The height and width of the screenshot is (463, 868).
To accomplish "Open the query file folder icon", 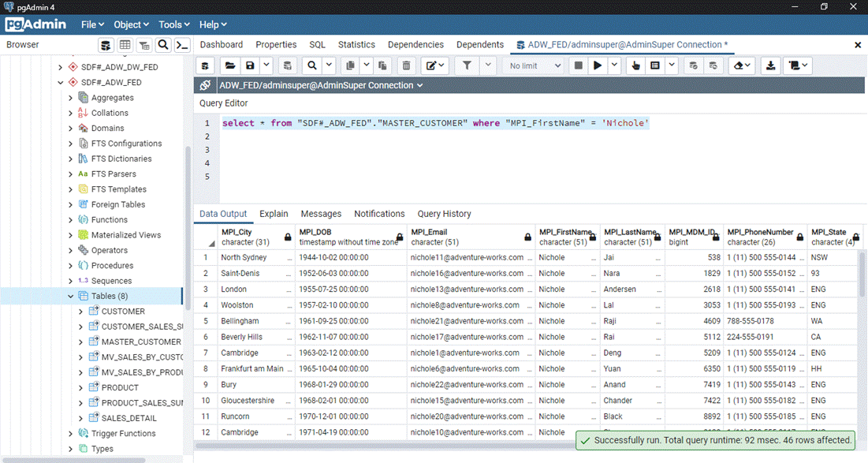I will pos(229,65).
